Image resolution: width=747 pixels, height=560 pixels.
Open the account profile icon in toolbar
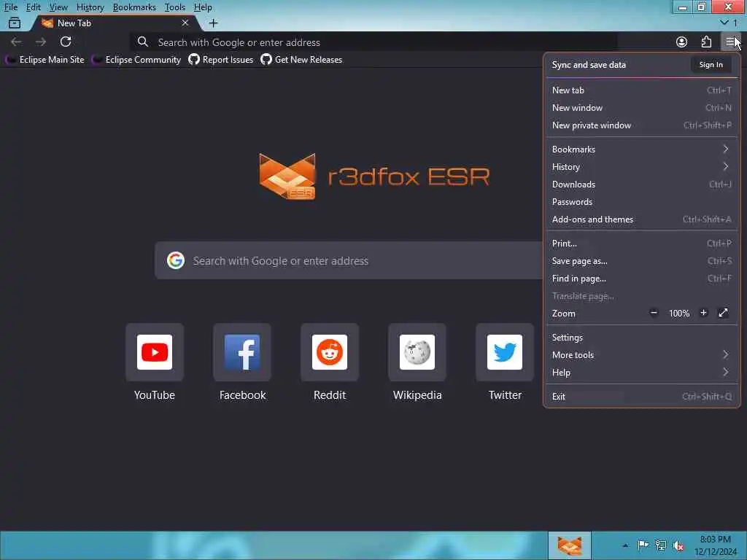[681, 42]
